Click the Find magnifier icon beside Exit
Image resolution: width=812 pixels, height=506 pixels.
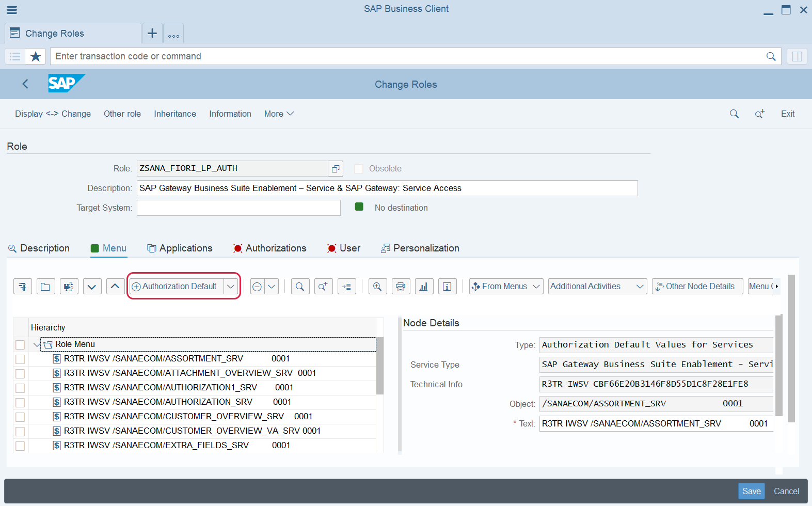(x=734, y=114)
